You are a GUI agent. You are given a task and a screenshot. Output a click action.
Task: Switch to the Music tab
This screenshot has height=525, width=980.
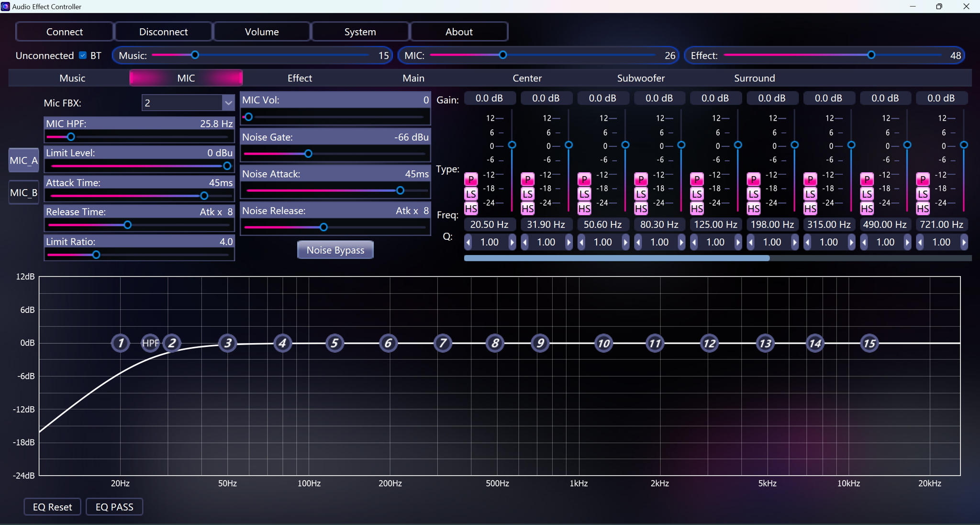point(72,78)
